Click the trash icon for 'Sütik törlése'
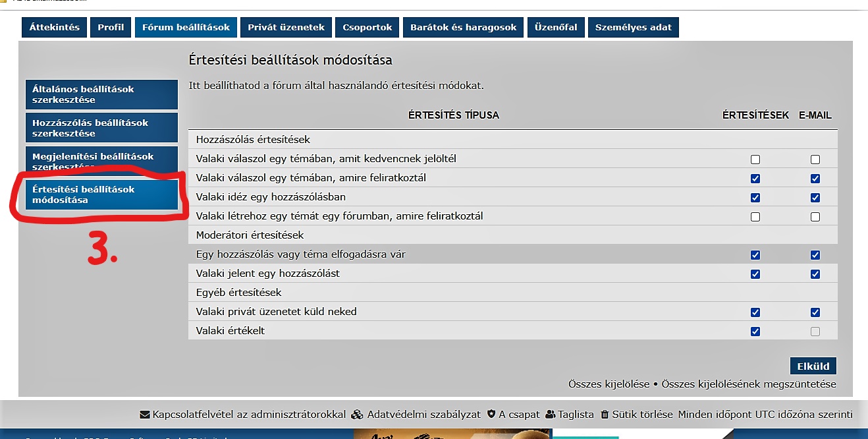 tap(605, 415)
